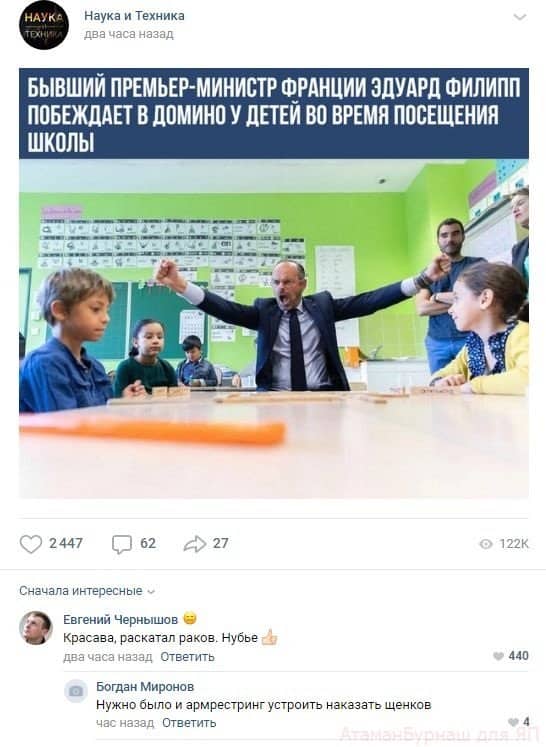Like Богдан Миронов's comment heart
The height and width of the screenshot is (747, 546).
513,722
